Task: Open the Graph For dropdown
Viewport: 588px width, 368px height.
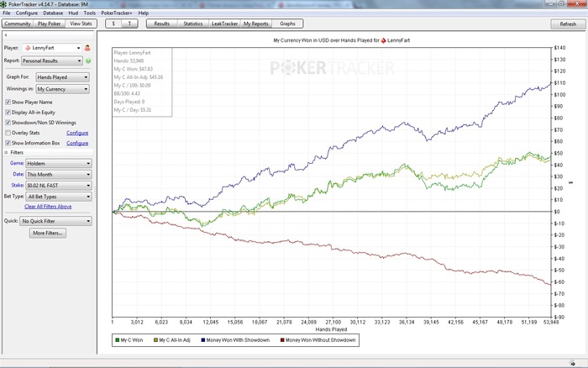Action: [x=62, y=77]
